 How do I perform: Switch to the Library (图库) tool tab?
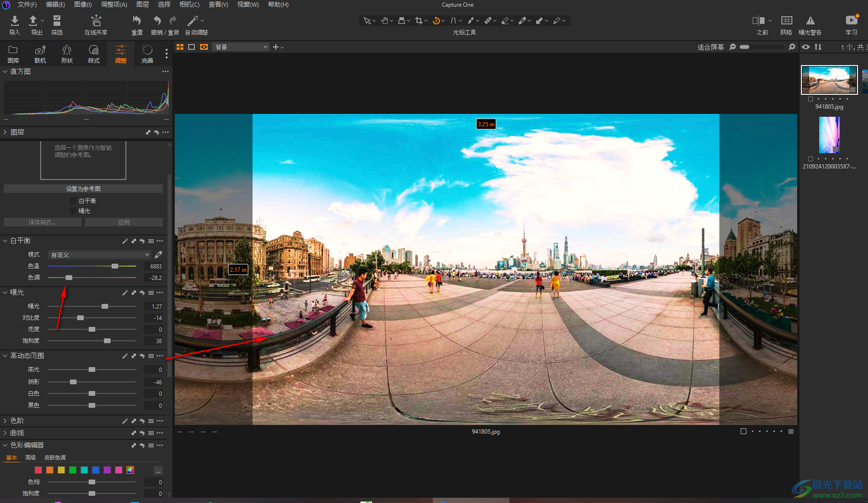pos(13,54)
